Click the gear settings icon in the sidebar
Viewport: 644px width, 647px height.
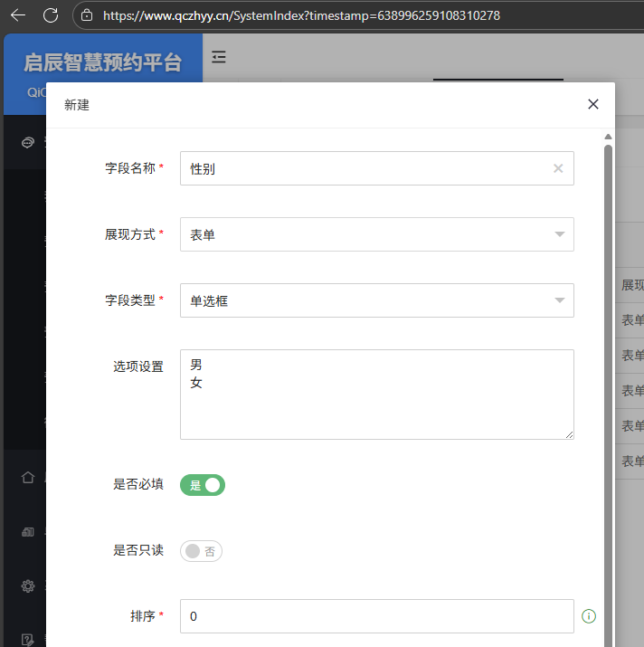[27, 585]
